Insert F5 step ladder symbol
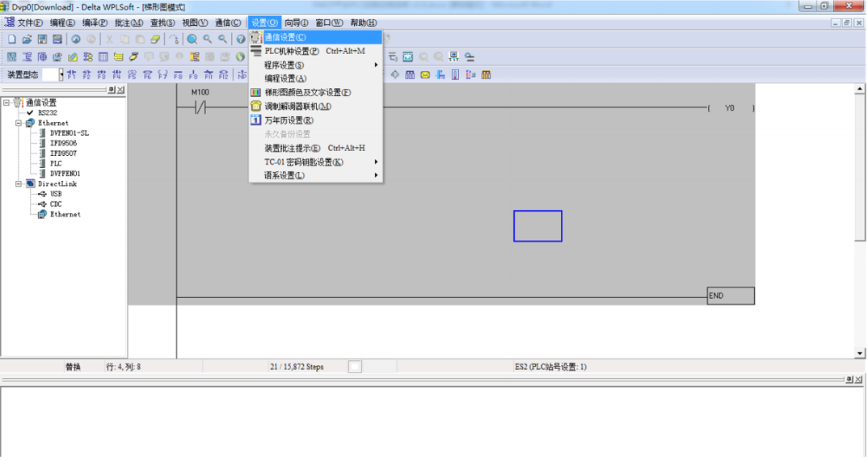Screen dimensions: 868x462 tap(132, 74)
